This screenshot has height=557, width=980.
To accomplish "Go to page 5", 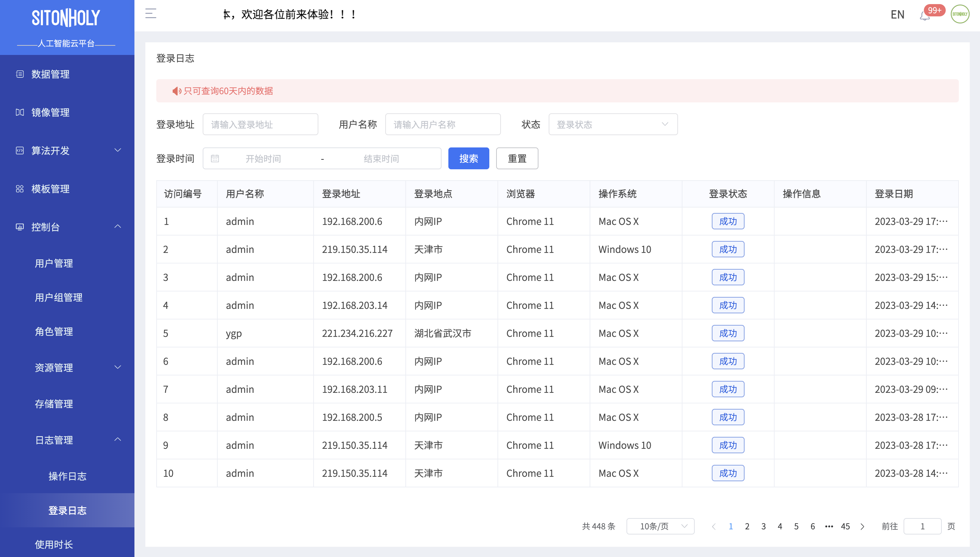I will coord(796,526).
